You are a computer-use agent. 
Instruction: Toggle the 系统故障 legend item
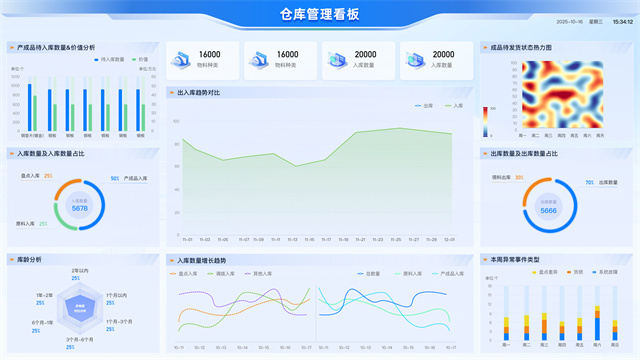[x=605, y=272]
